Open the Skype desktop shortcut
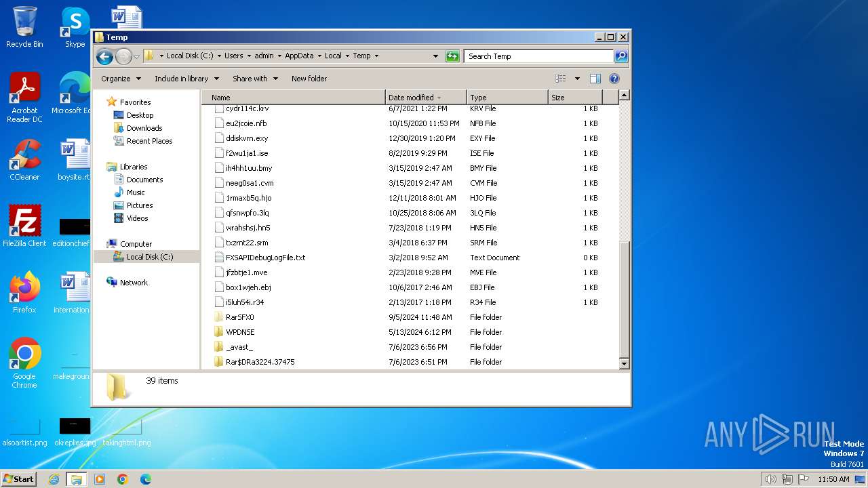868x488 pixels. tap(75, 28)
